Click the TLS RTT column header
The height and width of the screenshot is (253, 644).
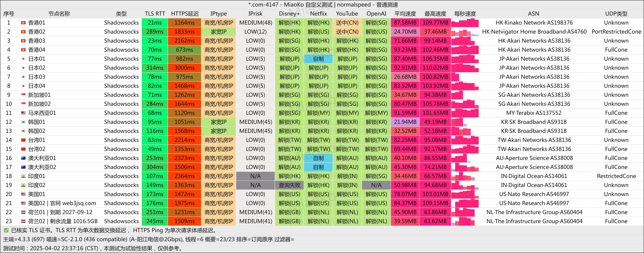point(155,14)
